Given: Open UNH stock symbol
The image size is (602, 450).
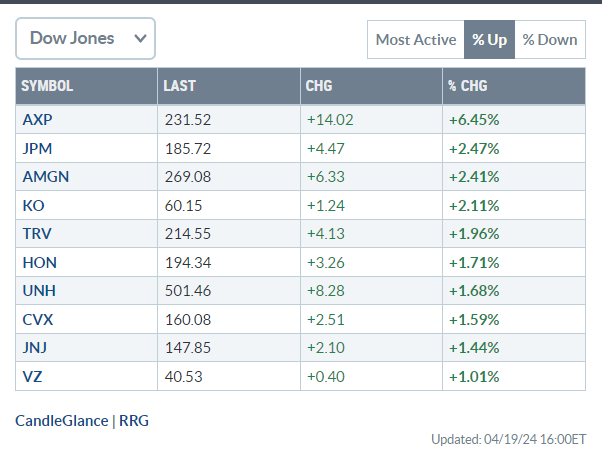Looking at the screenshot, I should coord(36,291).
